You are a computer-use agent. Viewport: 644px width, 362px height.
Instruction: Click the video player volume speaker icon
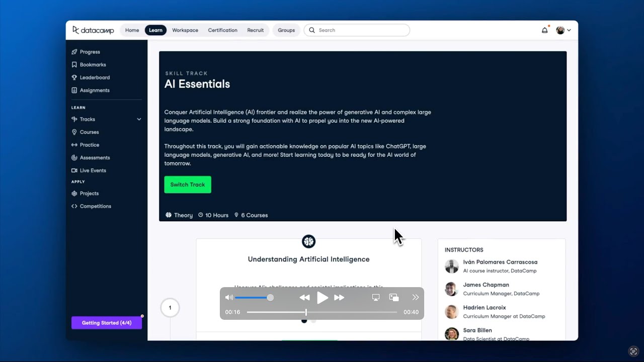[229, 298]
